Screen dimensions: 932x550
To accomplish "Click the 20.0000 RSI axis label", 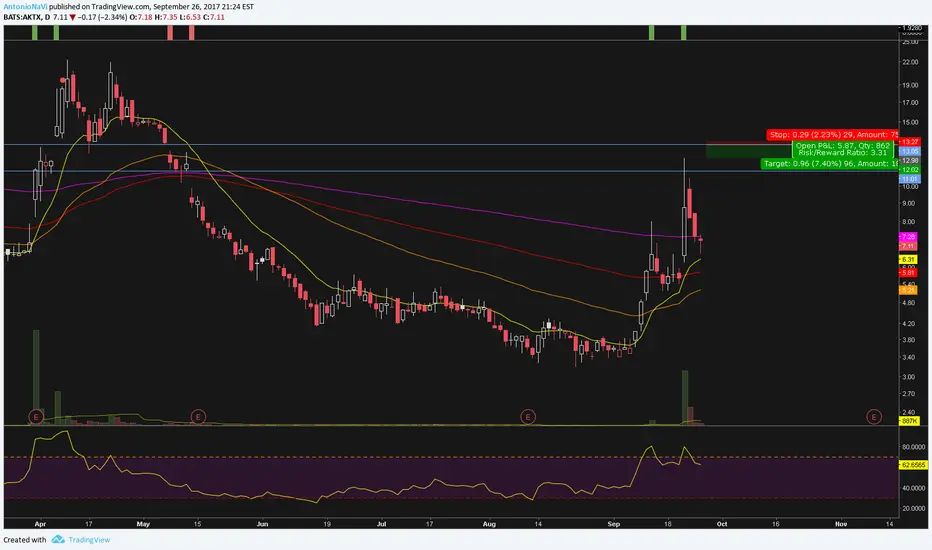I will point(914,508).
